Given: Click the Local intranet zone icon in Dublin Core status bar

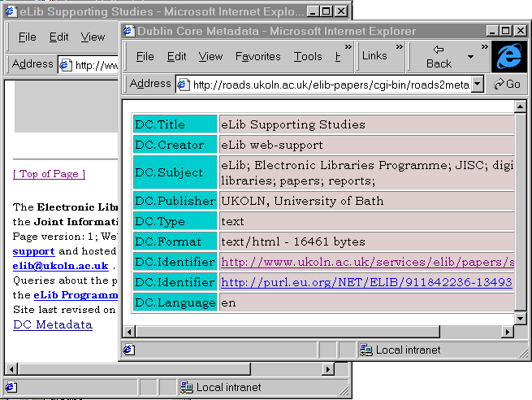Looking at the screenshot, I should (x=366, y=350).
